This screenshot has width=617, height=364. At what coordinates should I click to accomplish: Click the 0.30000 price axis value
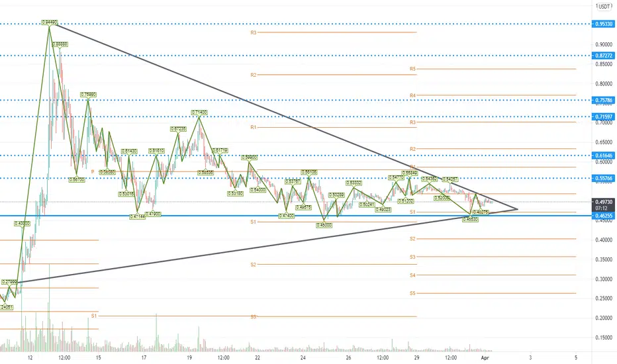604,279
